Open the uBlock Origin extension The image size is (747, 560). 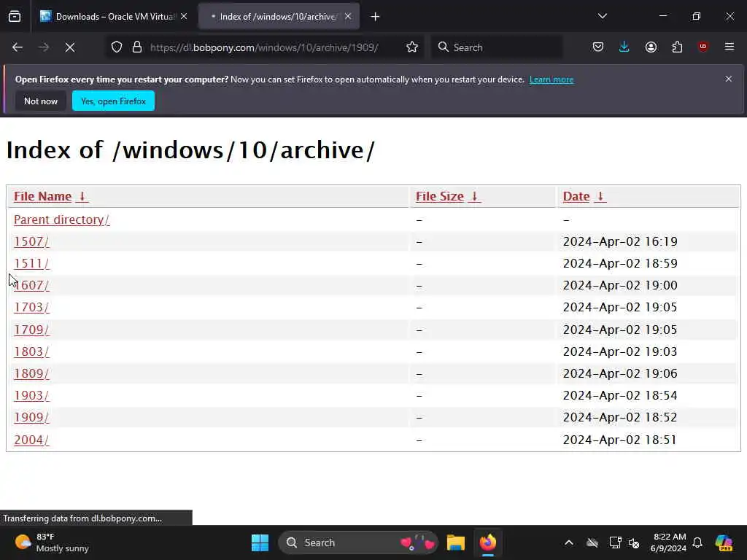[703, 47]
